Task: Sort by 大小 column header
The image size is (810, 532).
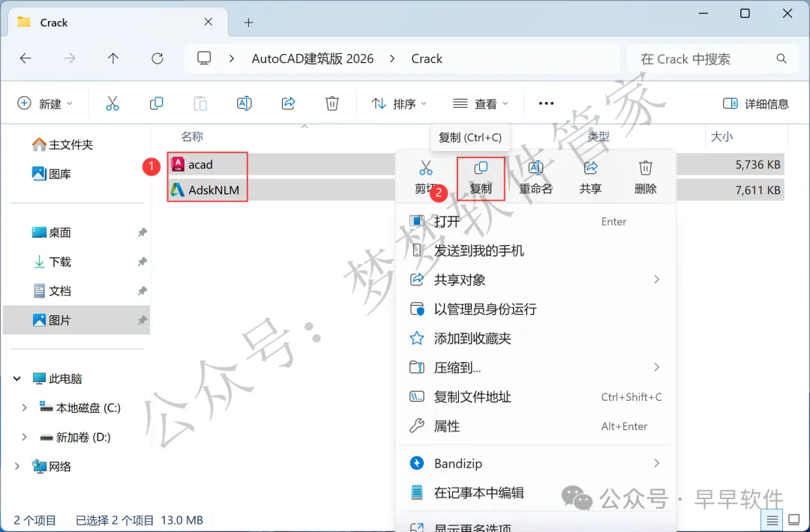Action: [721, 136]
